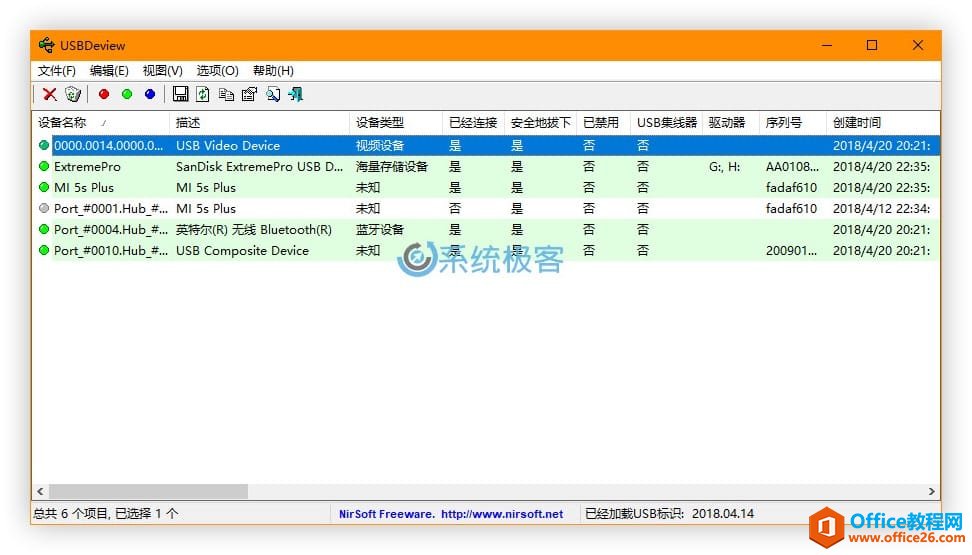The width and height of the screenshot is (972, 555).
Task: Click the scrollbar right arrow
Action: coord(931,491)
